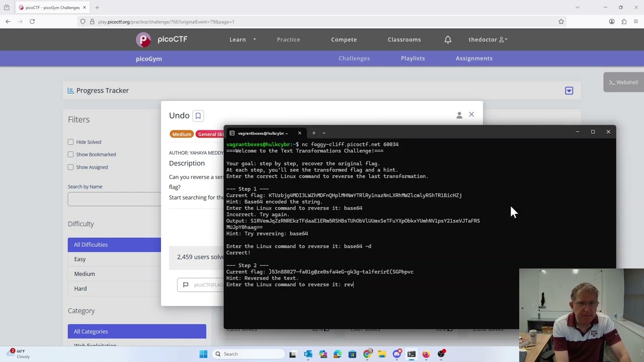
Task: Click the picoGym link
Action: point(148,59)
